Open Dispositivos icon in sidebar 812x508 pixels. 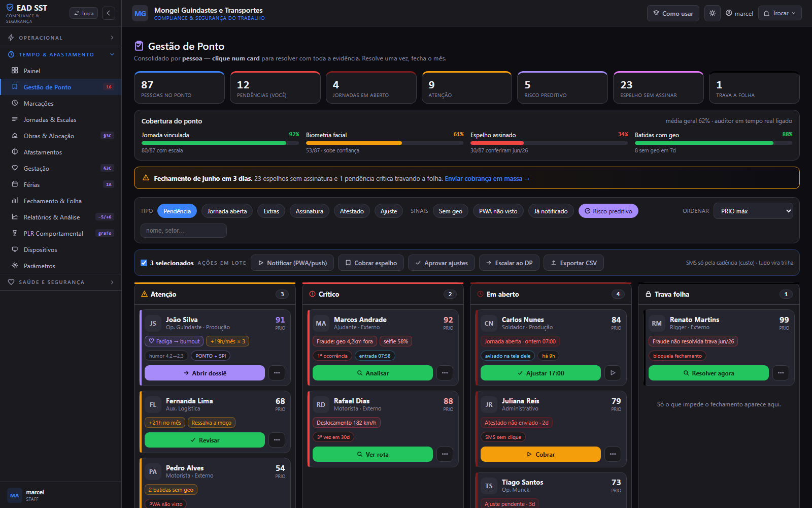15,249
